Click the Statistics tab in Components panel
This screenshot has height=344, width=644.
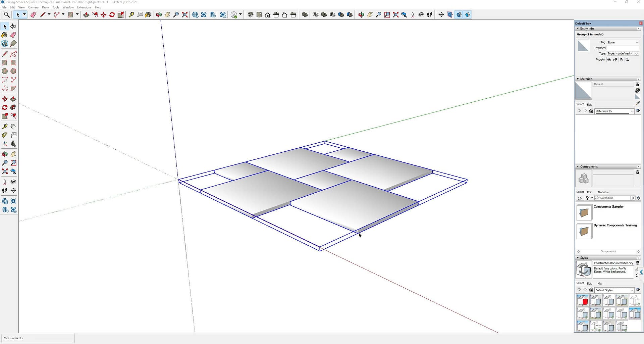coord(603,192)
